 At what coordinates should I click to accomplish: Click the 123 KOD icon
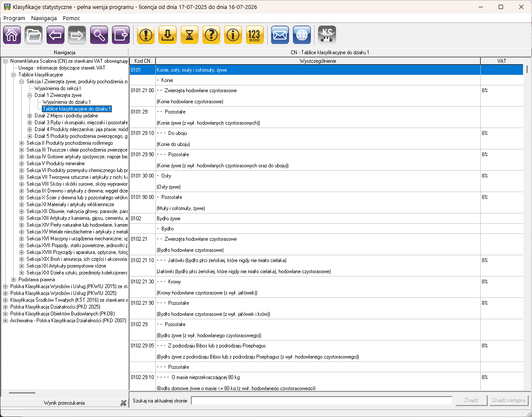tap(254, 35)
